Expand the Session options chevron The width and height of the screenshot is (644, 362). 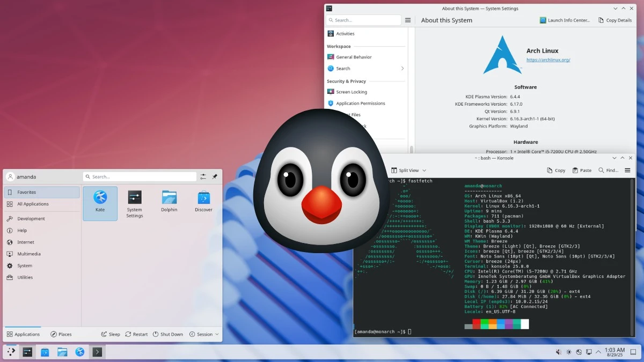[x=217, y=334]
